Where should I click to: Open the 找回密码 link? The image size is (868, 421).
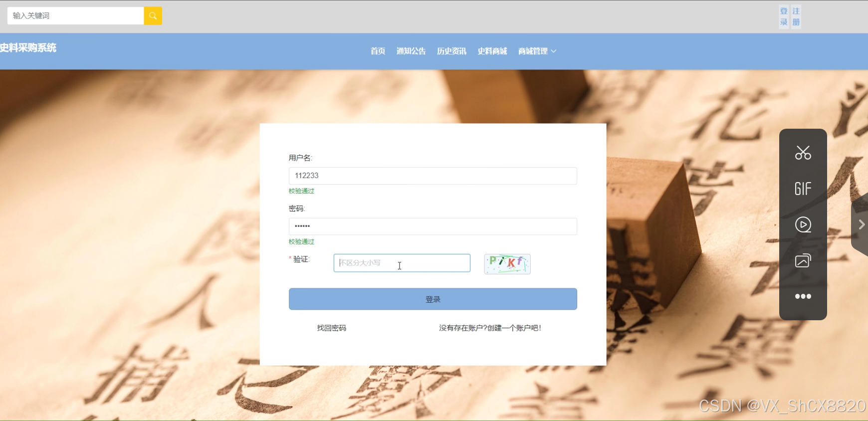click(x=331, y=328)
